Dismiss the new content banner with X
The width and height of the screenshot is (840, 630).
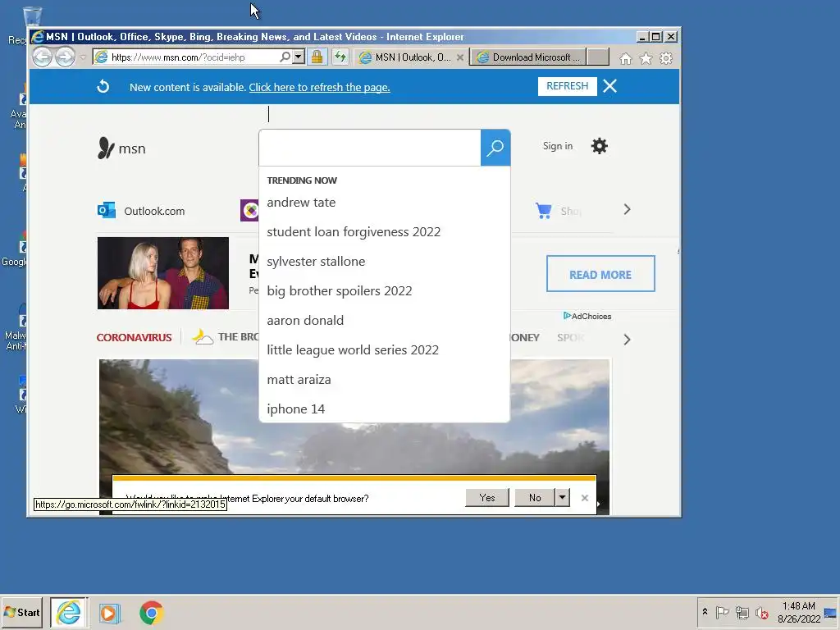tap(609, 85)
